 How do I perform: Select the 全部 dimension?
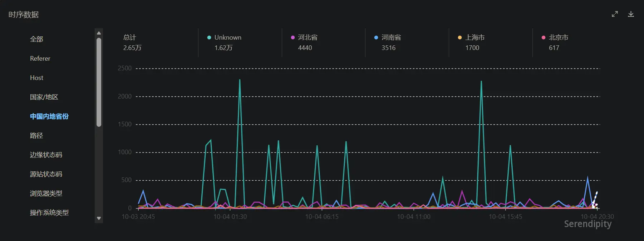point(36,39)
